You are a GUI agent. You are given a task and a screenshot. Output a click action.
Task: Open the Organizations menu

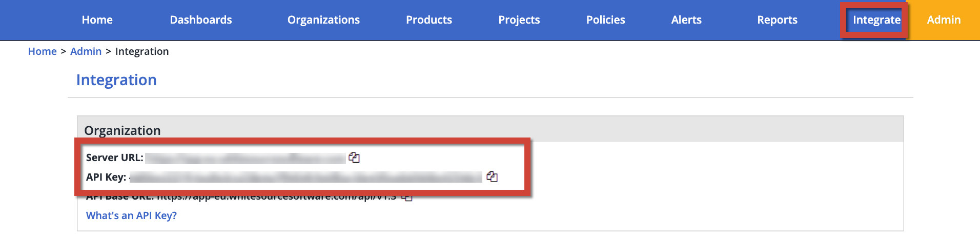[323, 20]
